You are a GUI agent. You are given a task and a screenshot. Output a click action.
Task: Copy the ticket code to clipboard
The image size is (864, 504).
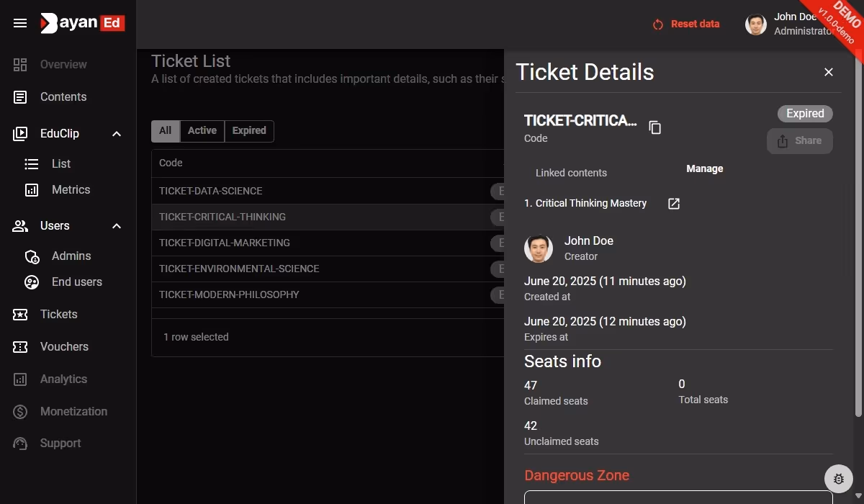coord(654,127)
